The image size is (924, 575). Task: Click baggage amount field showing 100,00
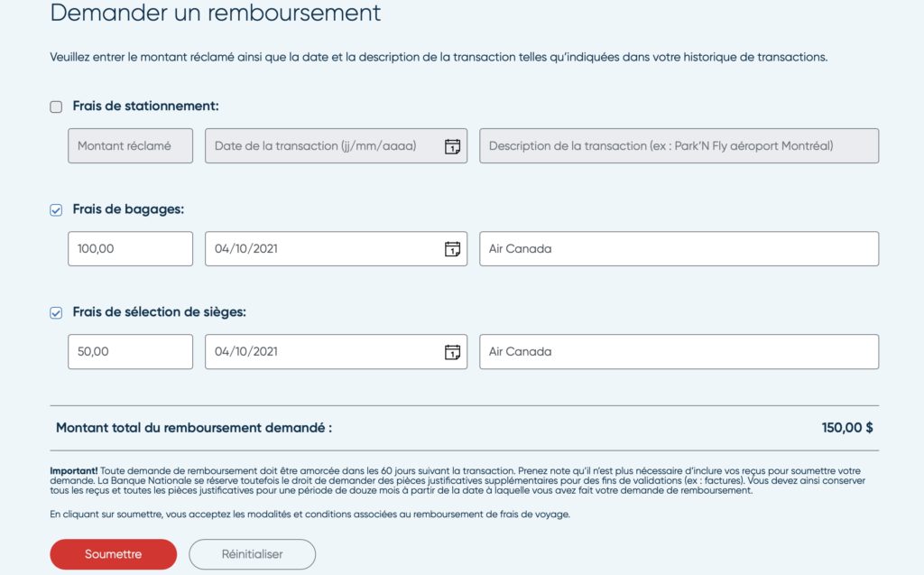coord(130,249)
